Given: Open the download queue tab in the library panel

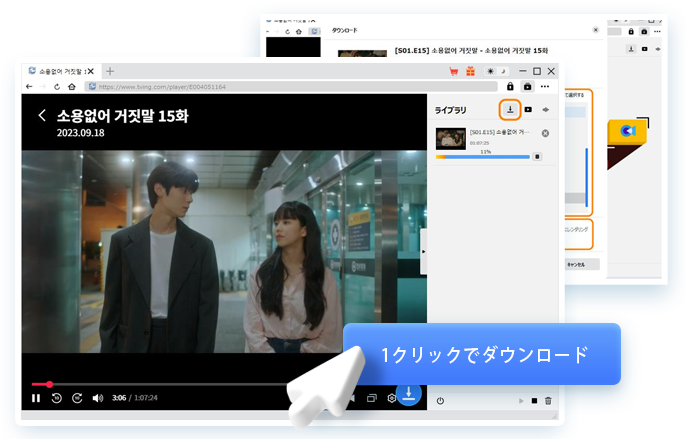Looking at the screenshot, I should (x=510, y=109).
